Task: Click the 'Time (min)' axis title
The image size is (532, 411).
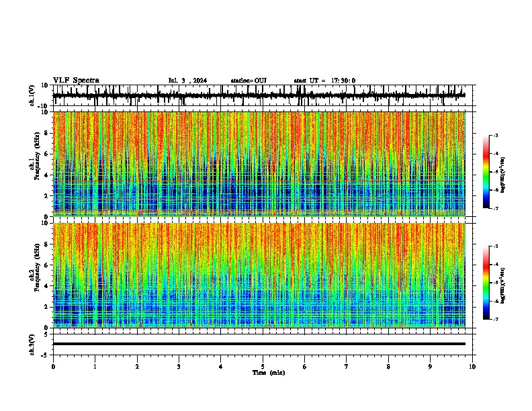Action: pyautogui.click(x=269, y=373)
